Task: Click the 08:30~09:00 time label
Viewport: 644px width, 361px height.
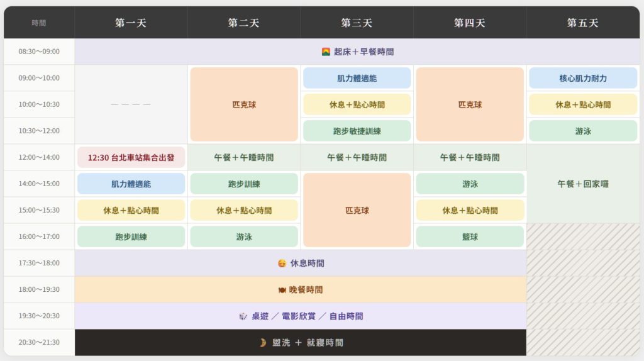Action: [x=39, y=52]
